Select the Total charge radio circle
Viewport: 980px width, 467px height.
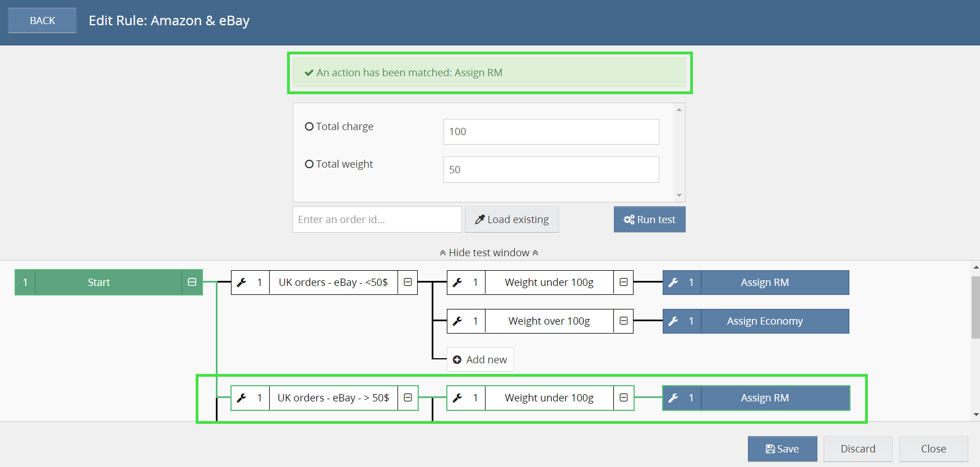click(309, 127)
